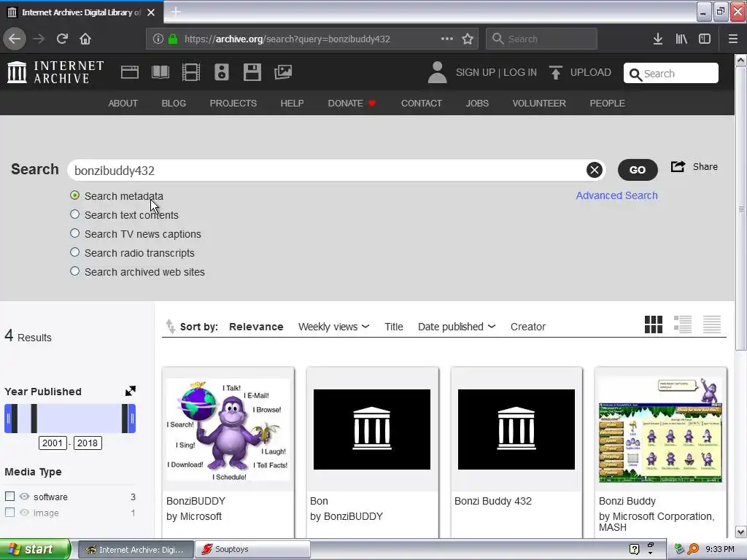Select Search text contents radio button
Screen dimensions: 747x560
[x=75, y=214]
